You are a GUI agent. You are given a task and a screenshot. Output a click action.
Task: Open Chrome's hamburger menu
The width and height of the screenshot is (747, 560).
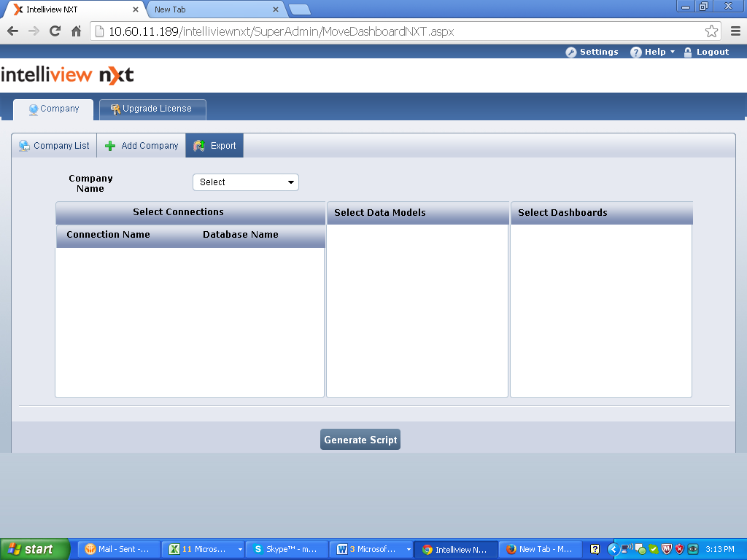[x=735, y=31]
